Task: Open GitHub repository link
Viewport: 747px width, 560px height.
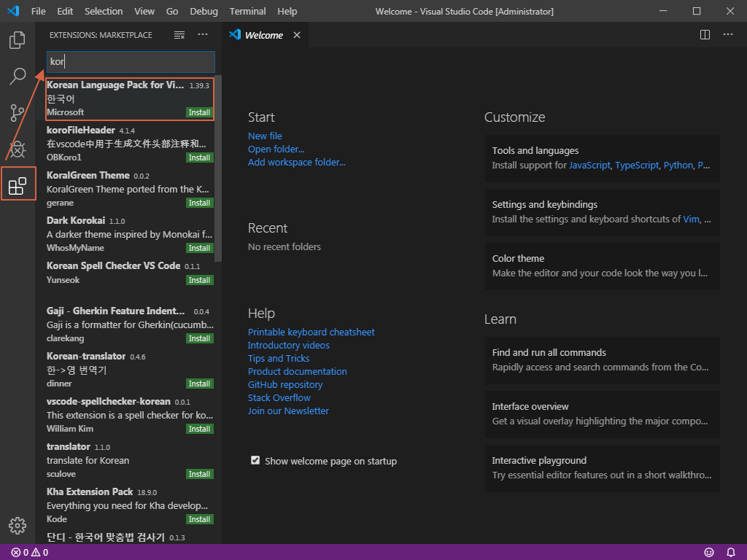Action: (285, 385)
